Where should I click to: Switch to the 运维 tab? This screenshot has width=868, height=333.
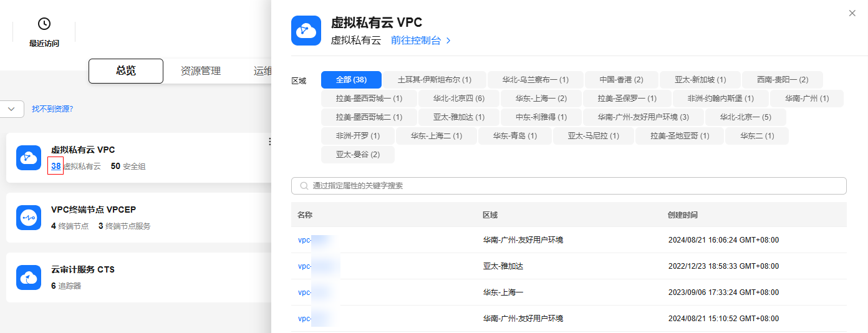263,71
